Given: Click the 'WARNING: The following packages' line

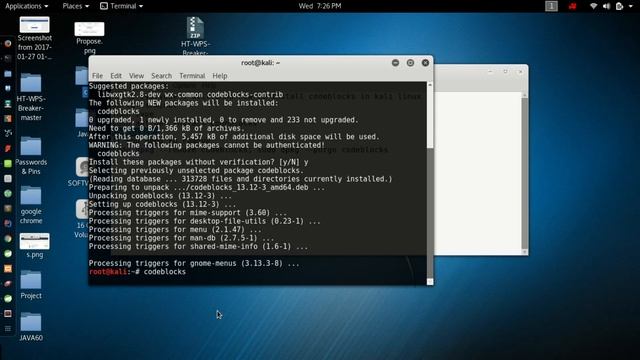Looking at the screenshot, I should point(207,145).
